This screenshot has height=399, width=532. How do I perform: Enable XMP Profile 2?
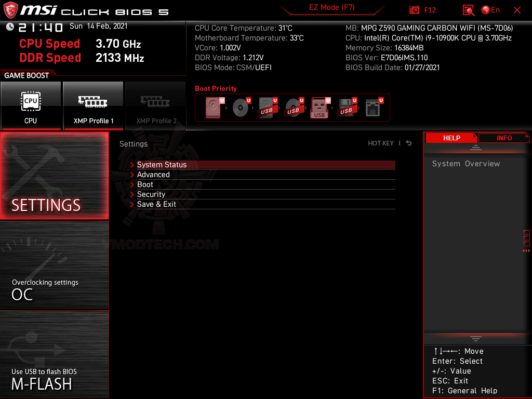coord(155,105)
